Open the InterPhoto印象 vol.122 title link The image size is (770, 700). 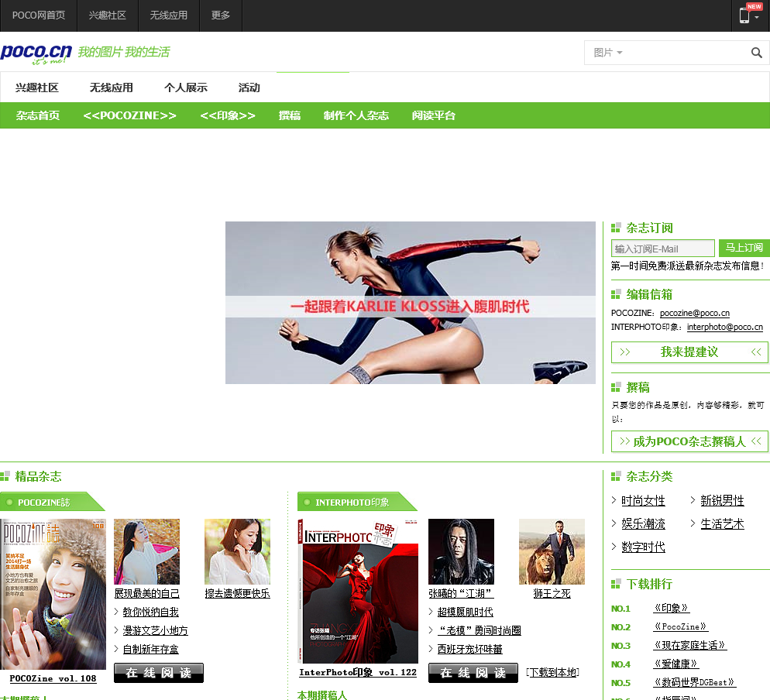coord(358,672)
